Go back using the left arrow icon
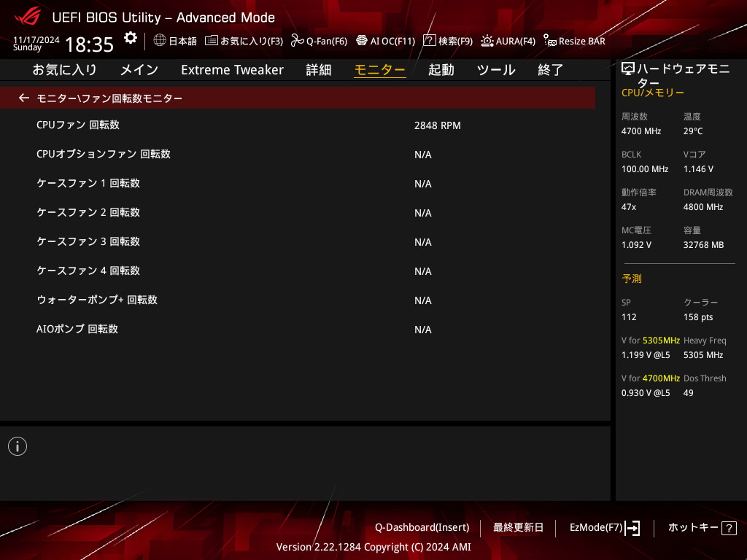The image size is (747, 560). pos(24,98)
